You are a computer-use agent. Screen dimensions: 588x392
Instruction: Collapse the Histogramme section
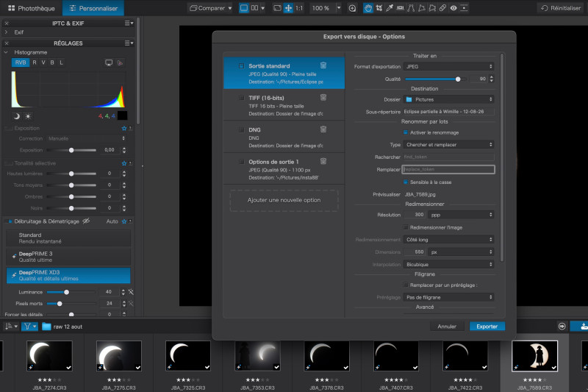7,52
